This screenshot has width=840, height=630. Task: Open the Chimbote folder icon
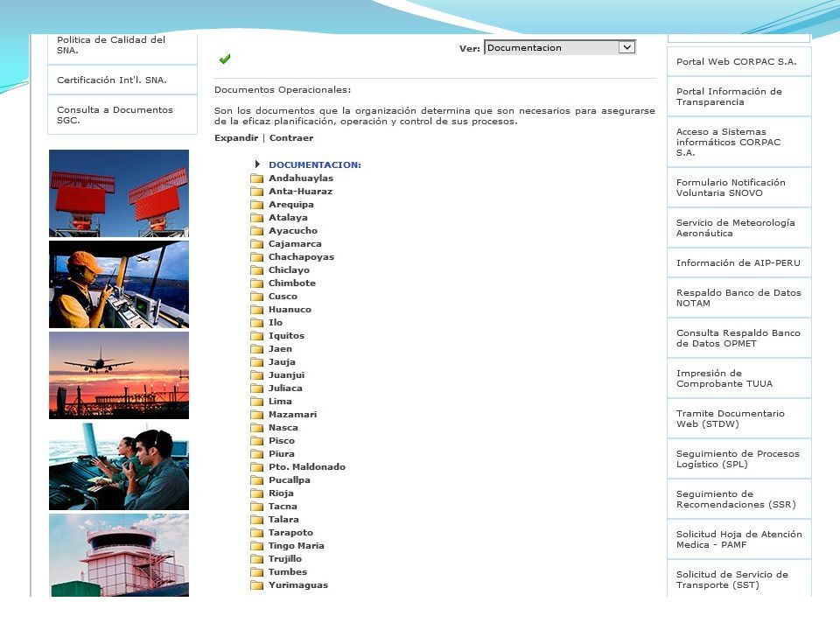point(256,283)
